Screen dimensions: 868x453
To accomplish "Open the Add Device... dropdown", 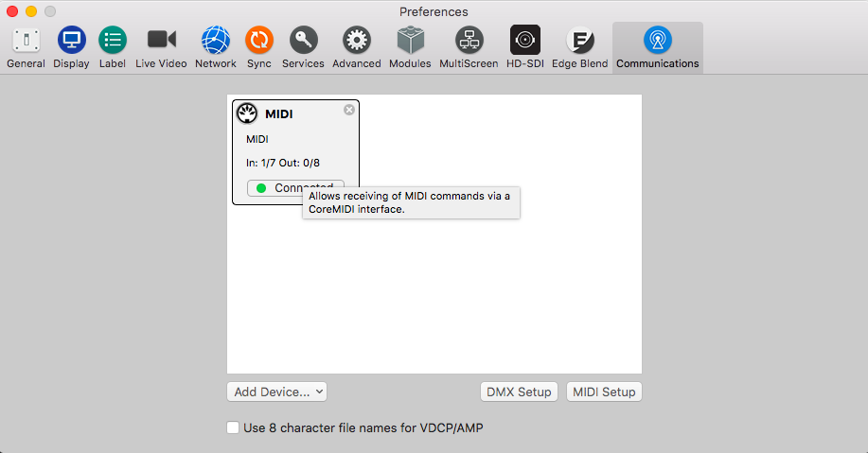I will point(276,392).
